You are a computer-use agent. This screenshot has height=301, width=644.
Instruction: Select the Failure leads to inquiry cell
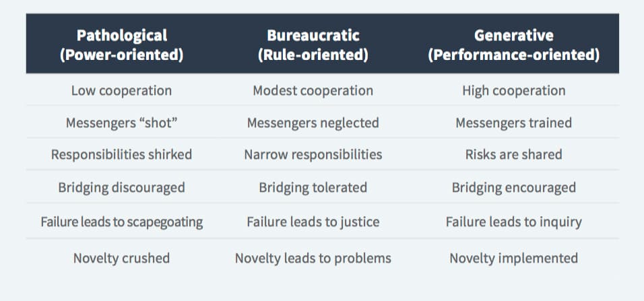(514, 222)
